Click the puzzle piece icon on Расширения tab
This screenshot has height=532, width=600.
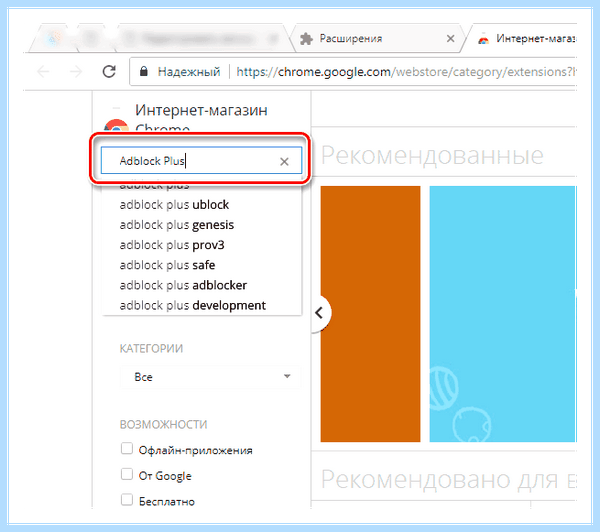306,38
